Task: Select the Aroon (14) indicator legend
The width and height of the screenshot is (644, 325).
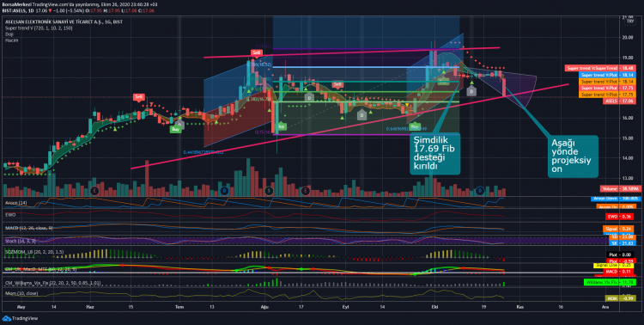Action: pos(15,203)
